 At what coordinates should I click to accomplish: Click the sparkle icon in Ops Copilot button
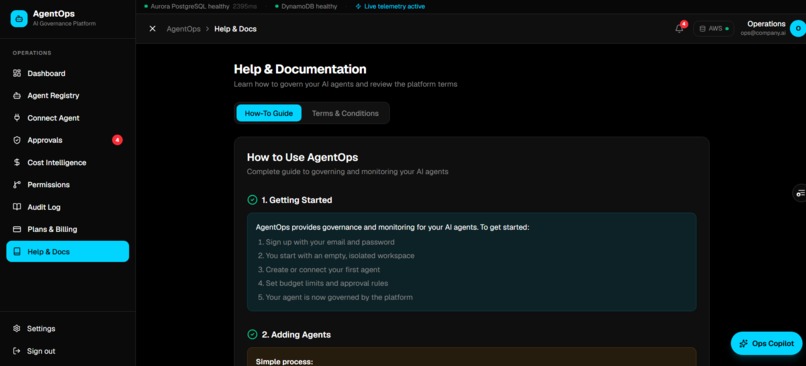point(743,344)
